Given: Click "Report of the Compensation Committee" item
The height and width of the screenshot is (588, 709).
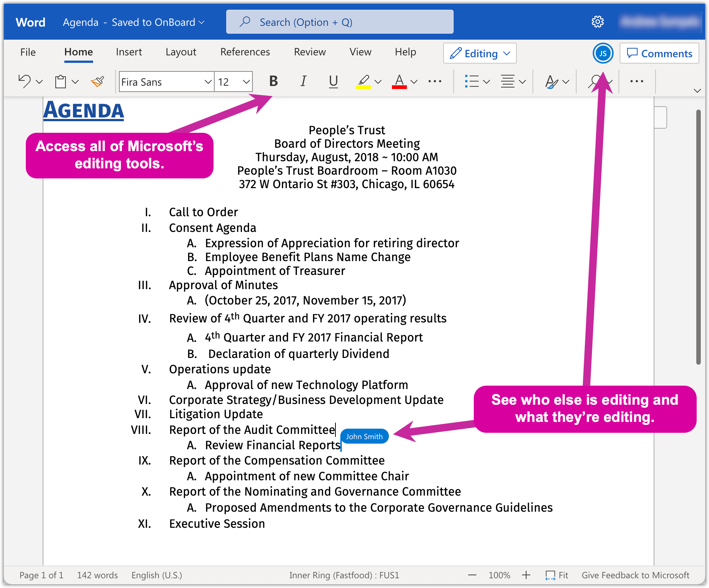Looking at the screenshot, I should click(277, 460).
